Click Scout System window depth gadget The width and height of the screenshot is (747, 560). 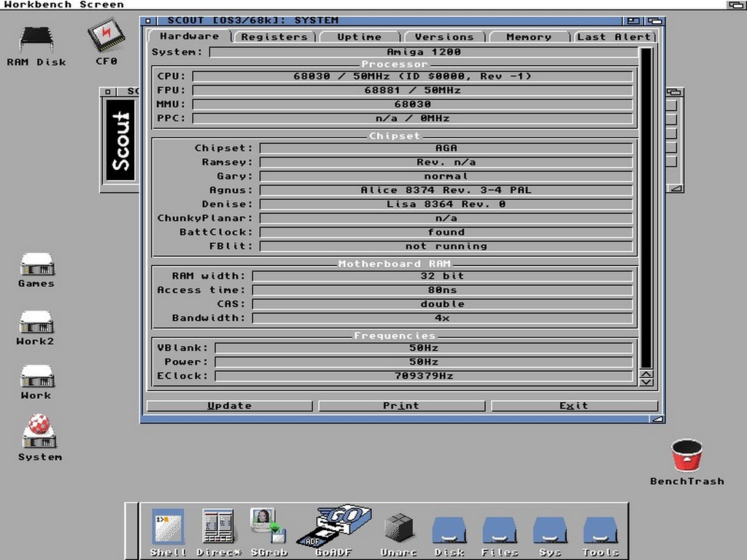pyautogui.click(x=656, y=21)
